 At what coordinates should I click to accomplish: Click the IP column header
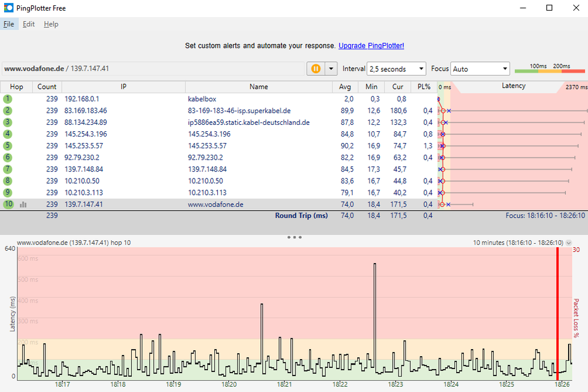tap(124, 87)
